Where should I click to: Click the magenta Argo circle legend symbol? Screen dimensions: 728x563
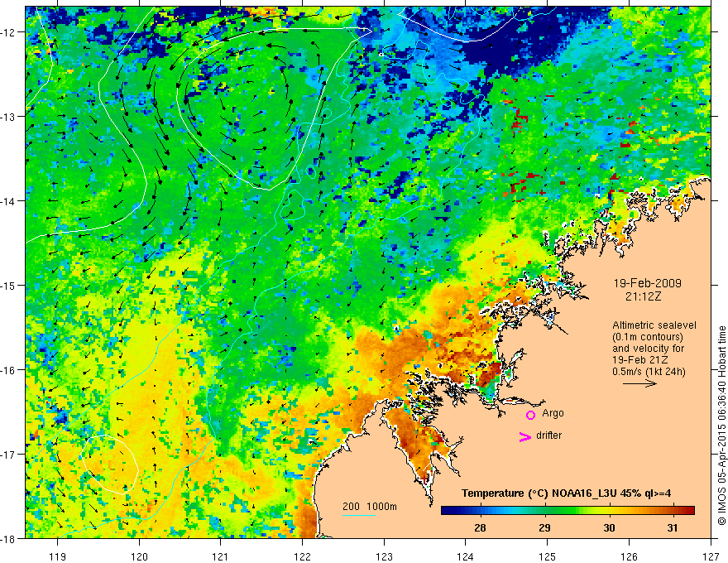(530, 415)
